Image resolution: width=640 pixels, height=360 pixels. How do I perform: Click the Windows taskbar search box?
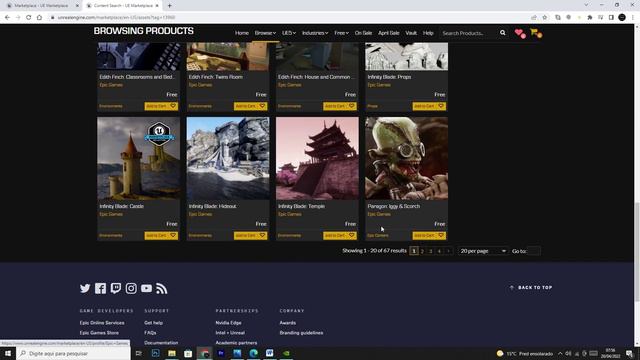pyautogui.click(x=73, y=353)
